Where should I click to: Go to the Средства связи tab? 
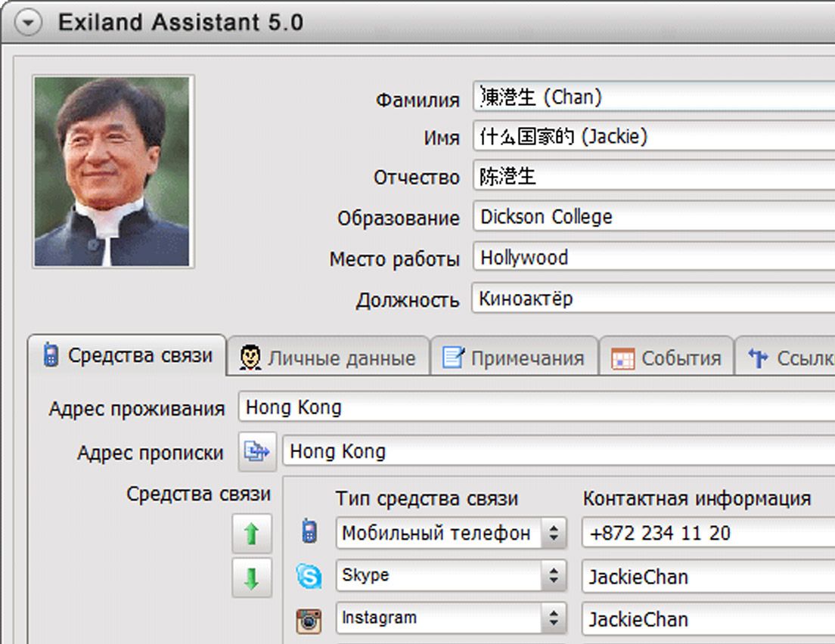[x=127, y=356]
